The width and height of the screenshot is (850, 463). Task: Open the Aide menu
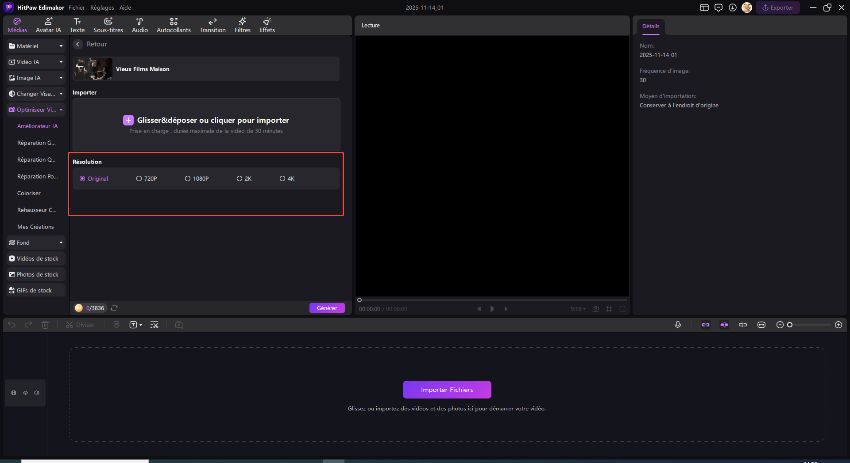click(x=125, y=8)
